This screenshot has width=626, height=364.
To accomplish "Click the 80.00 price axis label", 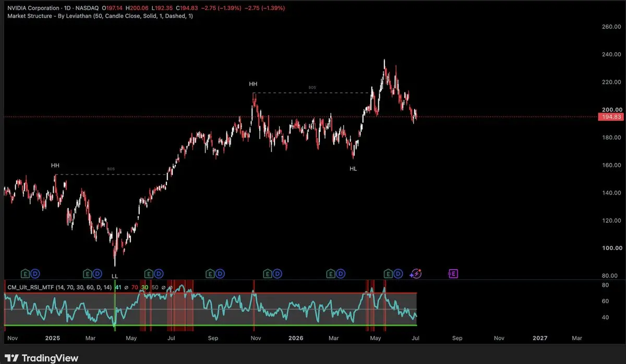I will tap(611, 275).
